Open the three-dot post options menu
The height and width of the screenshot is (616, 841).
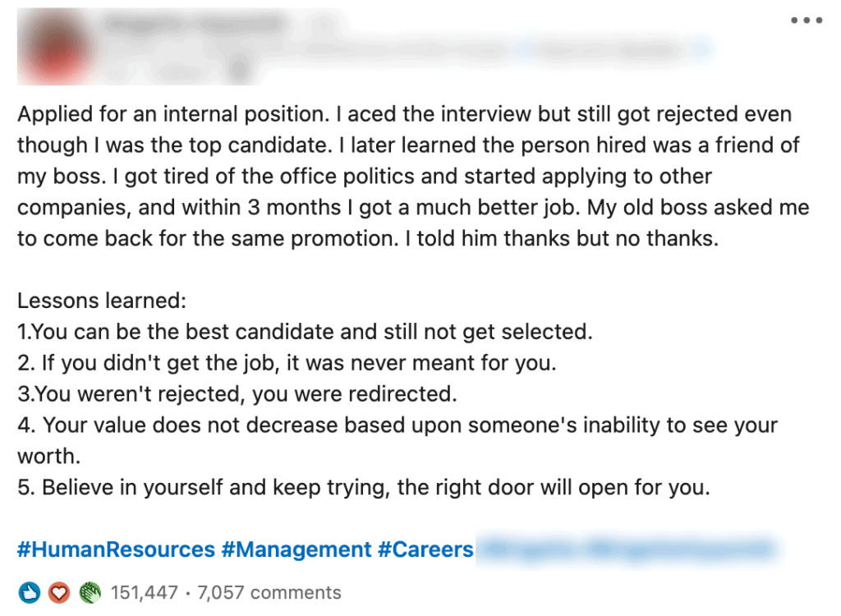806,21
